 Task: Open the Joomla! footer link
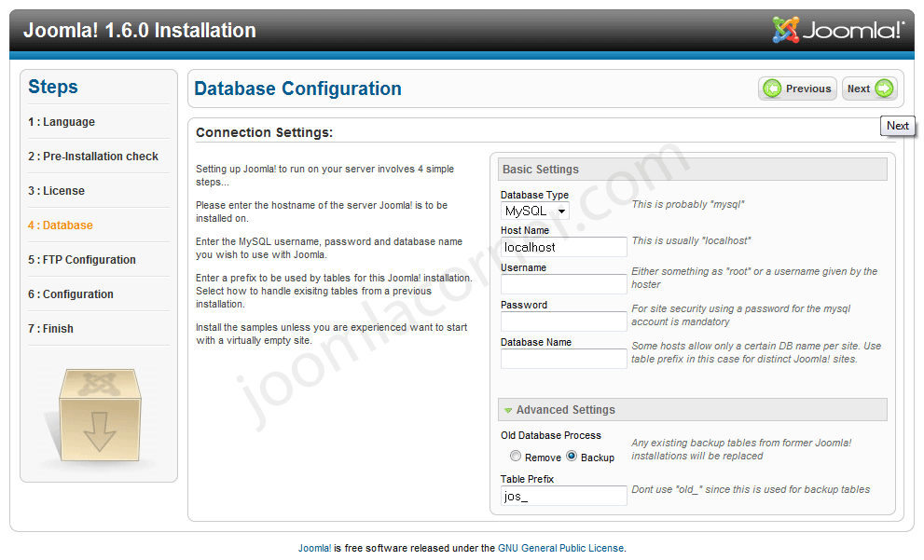pyautogui.click(x=314, y=548)
